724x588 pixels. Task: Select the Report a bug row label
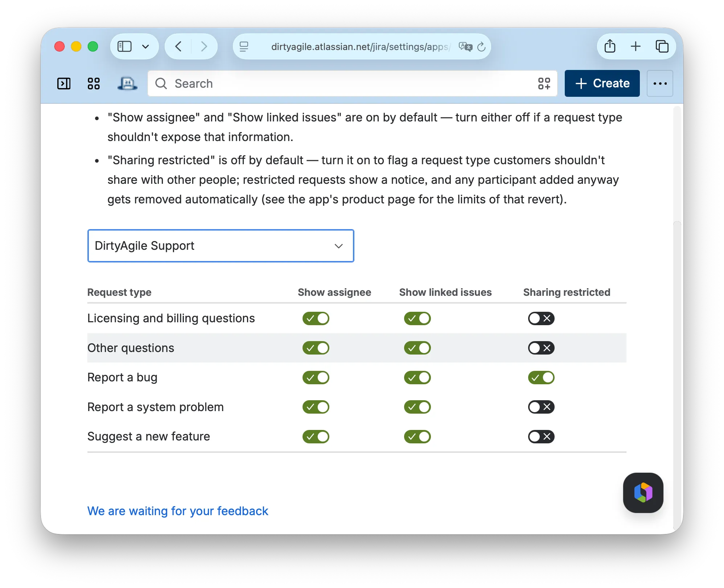(122, 377)
